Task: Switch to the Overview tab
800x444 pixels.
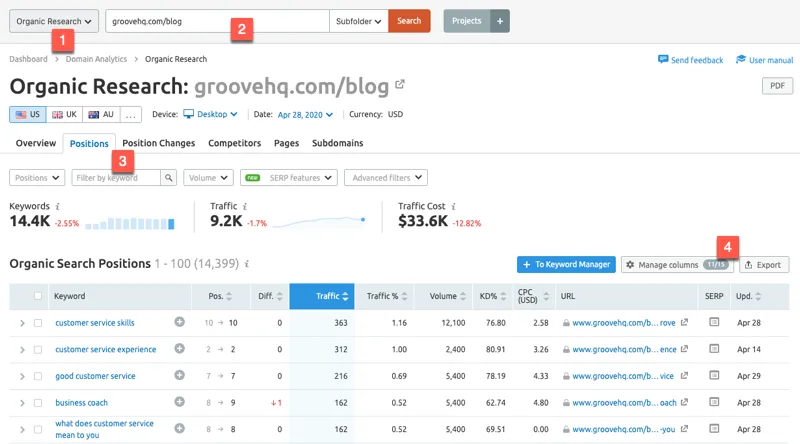Action: [36, 143]
